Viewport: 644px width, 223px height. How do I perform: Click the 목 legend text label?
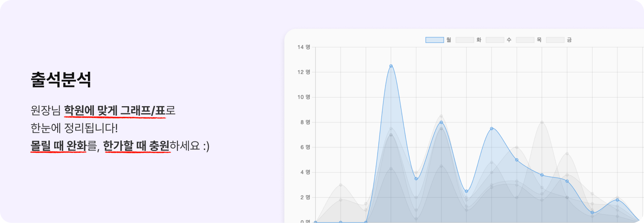click(539, 40)
